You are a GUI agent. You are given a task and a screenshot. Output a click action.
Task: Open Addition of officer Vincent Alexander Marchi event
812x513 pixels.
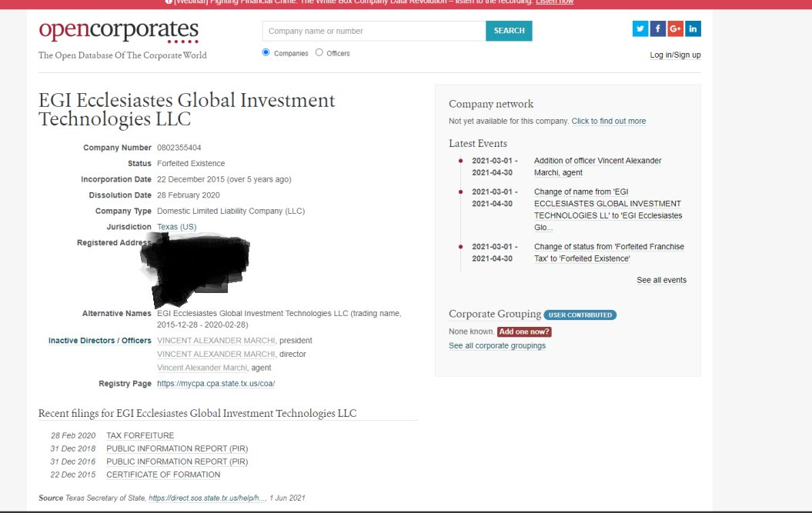(597, 167)
